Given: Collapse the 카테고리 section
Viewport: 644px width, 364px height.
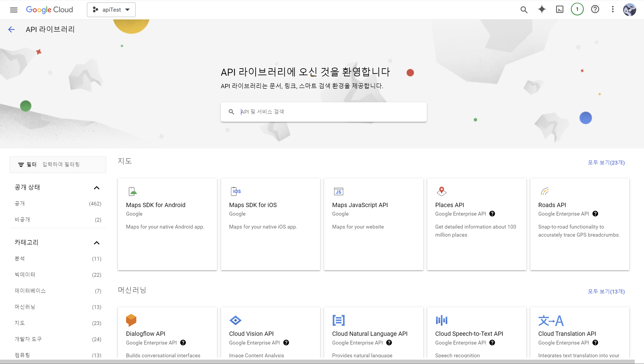Looking at the screenshot, I should point(96,243).
